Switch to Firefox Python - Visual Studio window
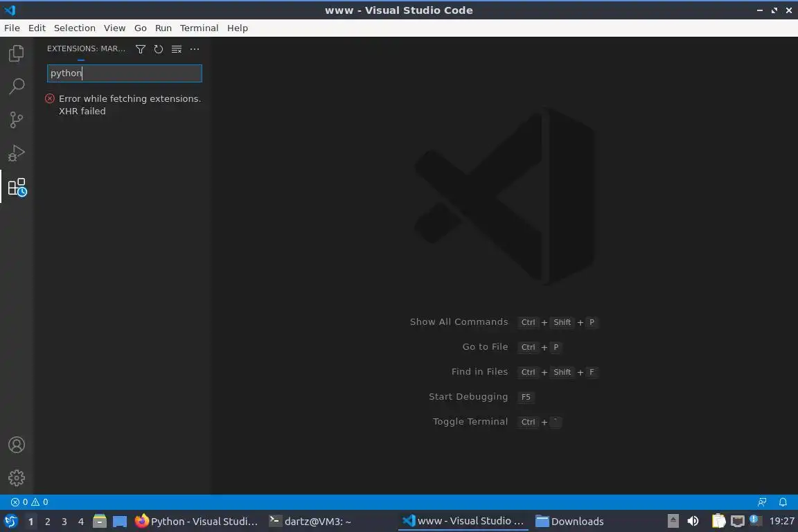 pos(197,522)
